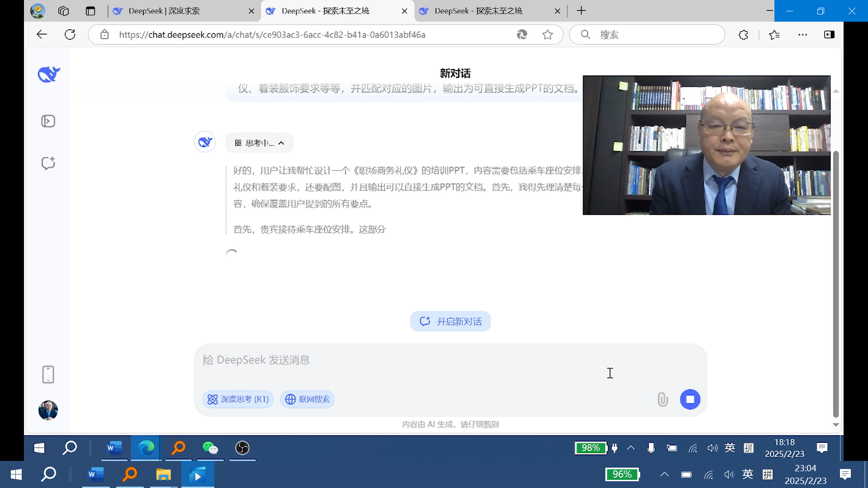Close the DeepSeek | 深度求索 tab

pyautogui.click(x=251, y=11)
